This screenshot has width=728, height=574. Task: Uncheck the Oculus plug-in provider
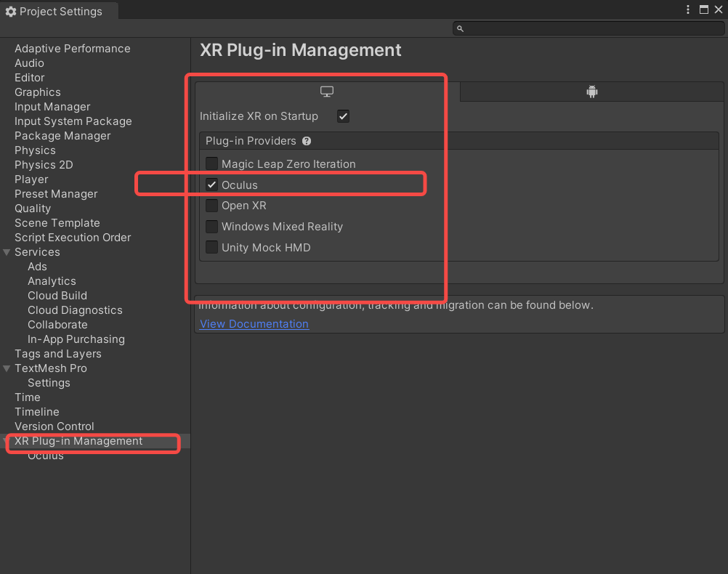coord(211,185)
